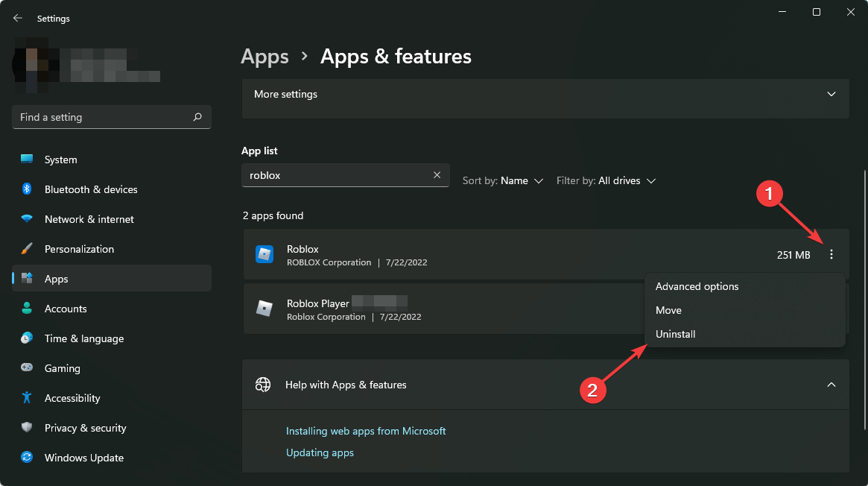The width and height of the screenshot is (868, 486).
Task: Maximize the Settings window
Action: pyautogui.click(x=816, y=12)
